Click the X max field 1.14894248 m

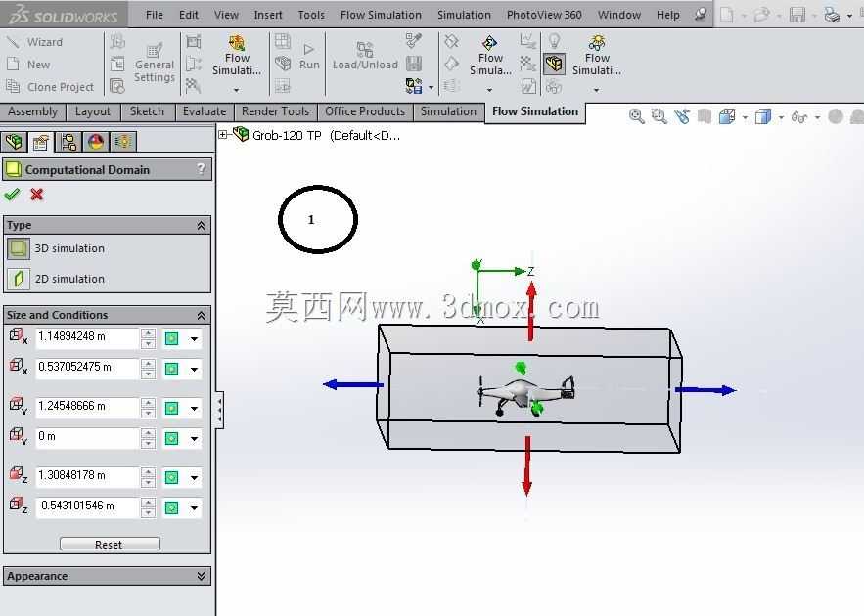point(86,338)
